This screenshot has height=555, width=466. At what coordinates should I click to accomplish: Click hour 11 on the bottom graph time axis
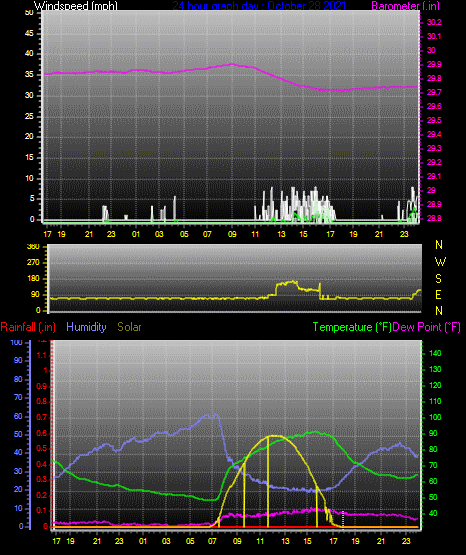[x=260, y=541]
